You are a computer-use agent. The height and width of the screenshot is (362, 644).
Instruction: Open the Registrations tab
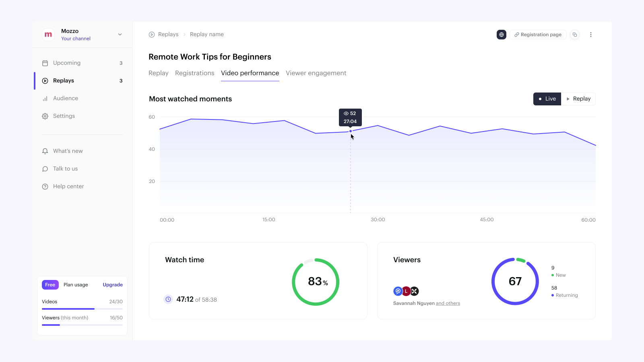(x=195, y=73)
